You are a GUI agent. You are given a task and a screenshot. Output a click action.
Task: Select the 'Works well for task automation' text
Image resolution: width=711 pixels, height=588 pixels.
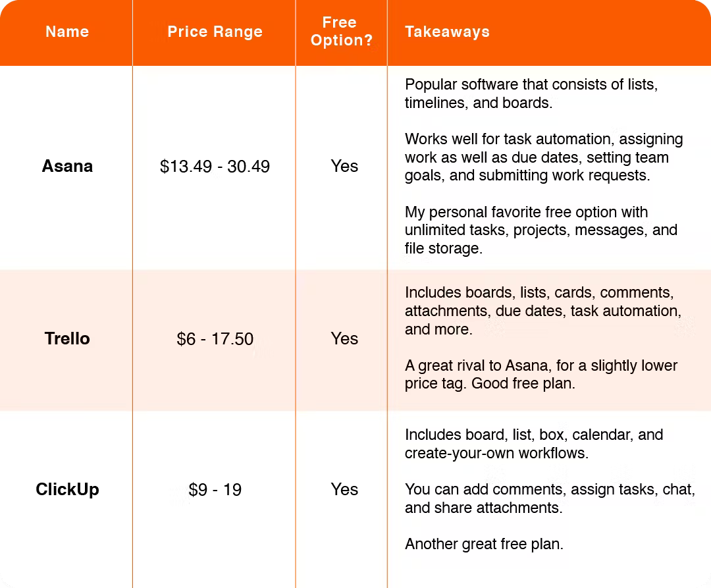point(544,157)
